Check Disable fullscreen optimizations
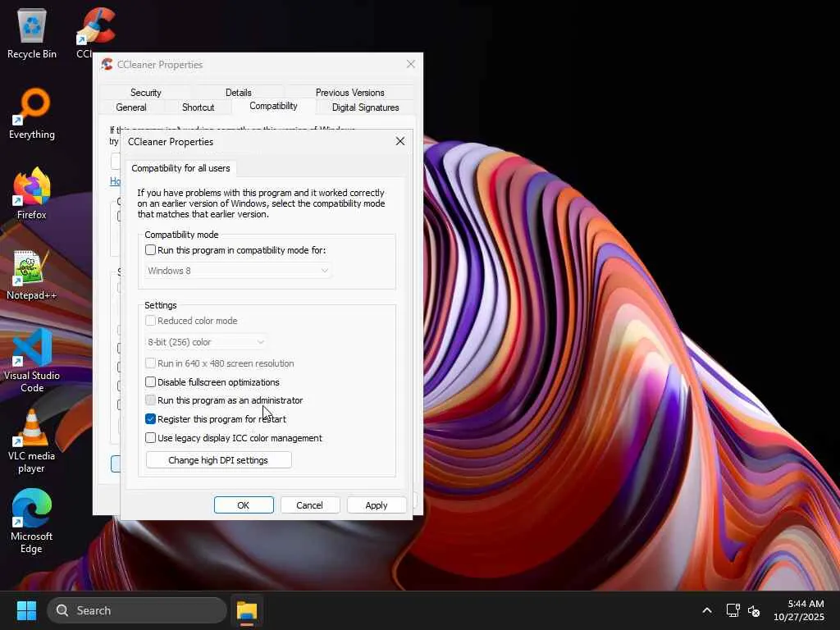 [151, 382]
